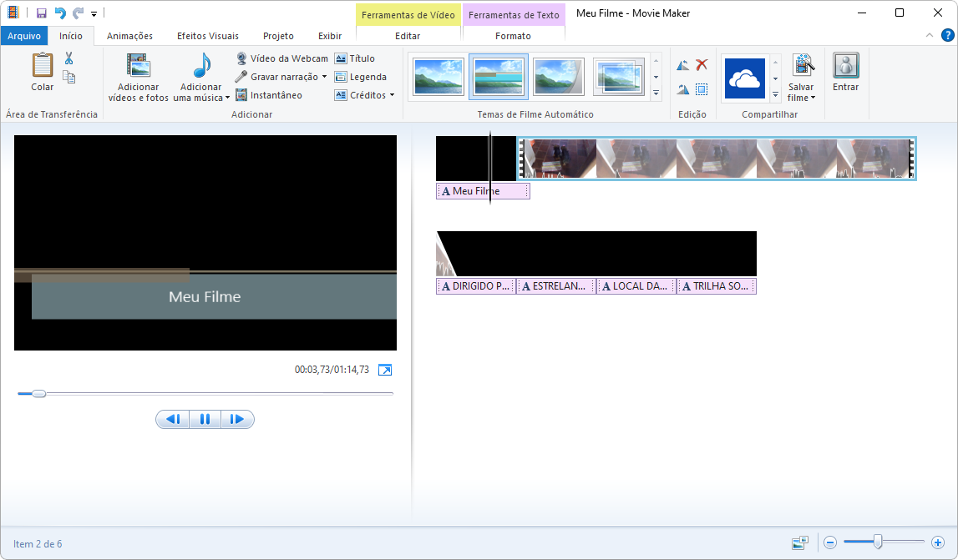Screen dimensions: 958x560
Task: Click the scissors cut icon
Action: click(x=69, y=58)
